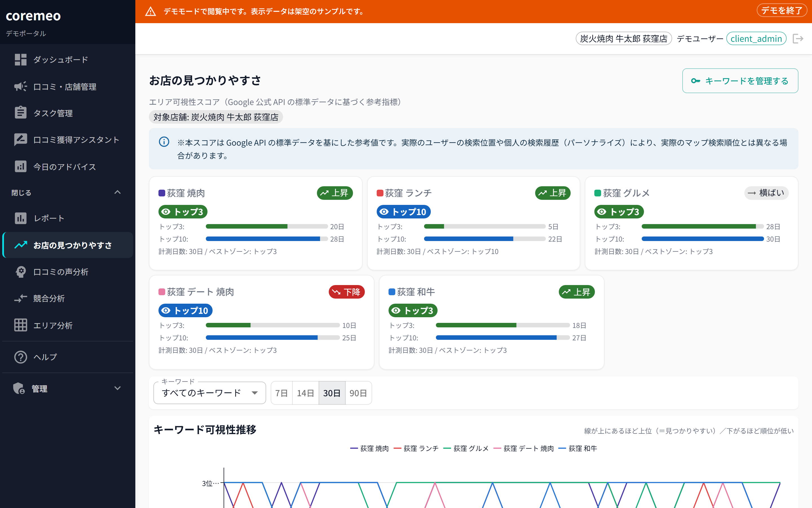Screen dimensions: 812x508
Task: Open the すべてのキーワード dropdown
Action: [210, 393]
